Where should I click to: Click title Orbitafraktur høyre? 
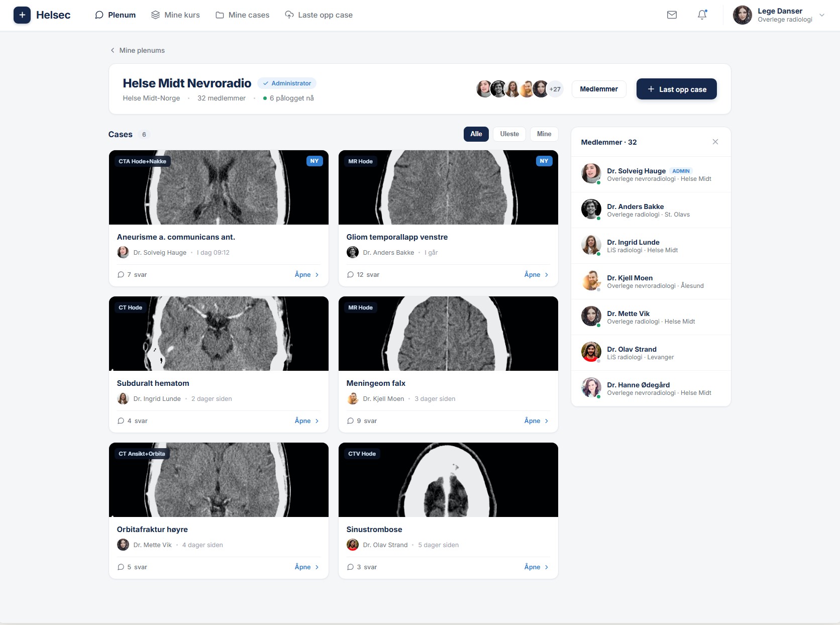[152, 530]
